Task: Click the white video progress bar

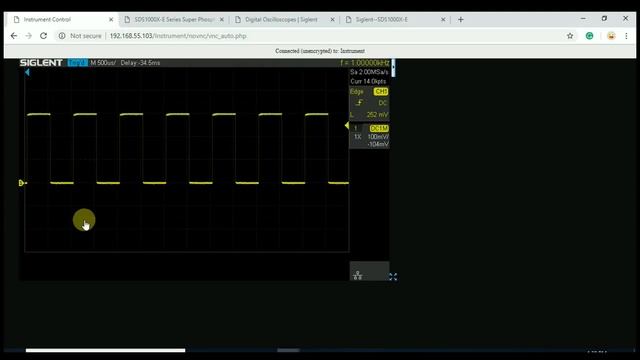Action: coord(105,350)
